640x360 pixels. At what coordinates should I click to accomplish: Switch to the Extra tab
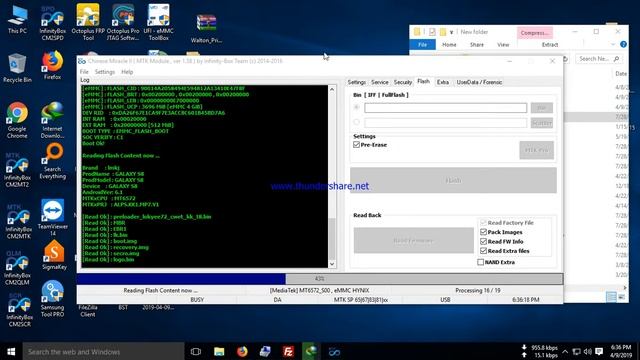pyautogui.click(x=443, y=82)
